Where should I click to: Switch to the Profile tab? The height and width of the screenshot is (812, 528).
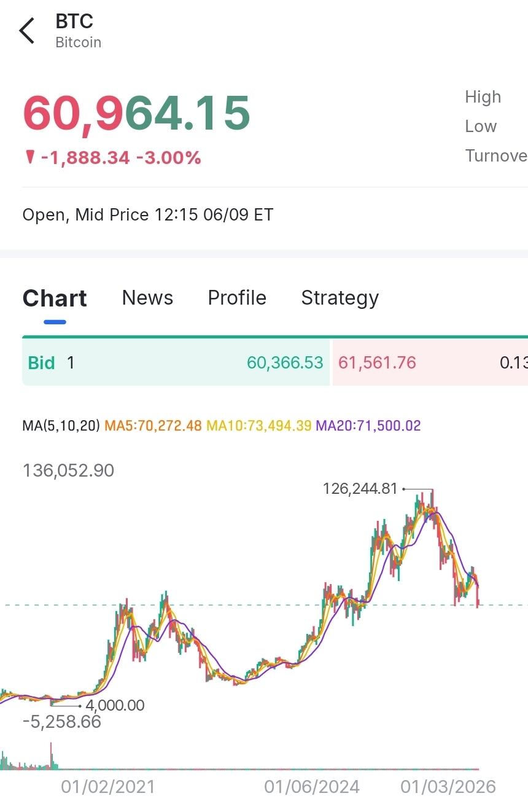click(x=237, y=298)
